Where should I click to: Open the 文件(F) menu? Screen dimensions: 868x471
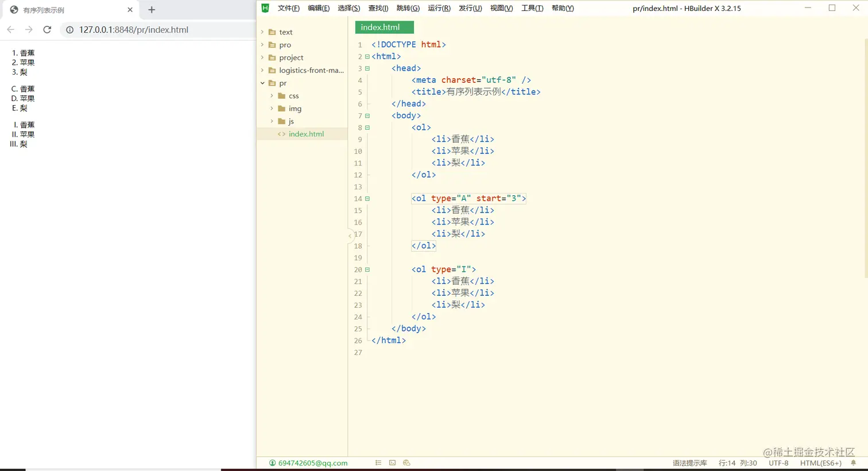(x=289, y=8)
